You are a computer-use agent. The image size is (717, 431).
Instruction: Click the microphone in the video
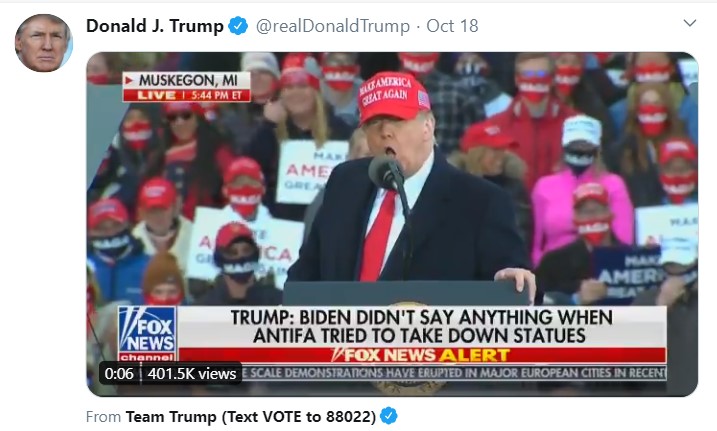(386, 172)
